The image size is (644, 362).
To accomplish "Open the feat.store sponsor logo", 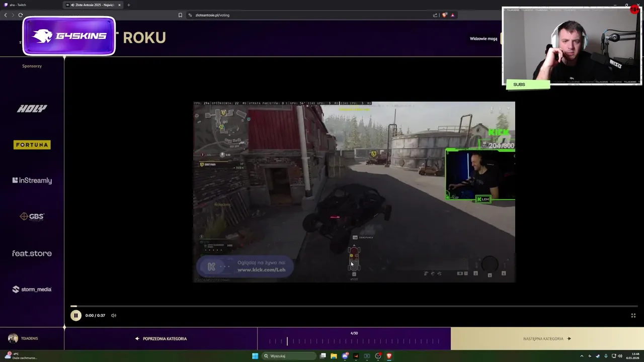I will pos(32,253).
